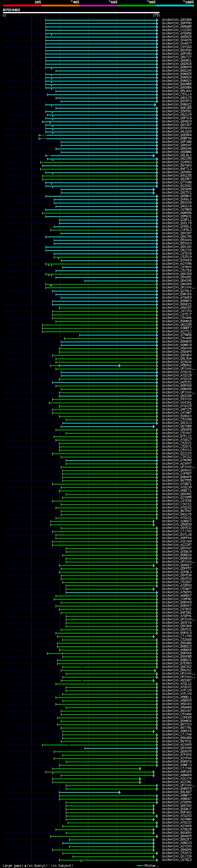
Task: Click the white query sequence bar
Action: (81, 12)
